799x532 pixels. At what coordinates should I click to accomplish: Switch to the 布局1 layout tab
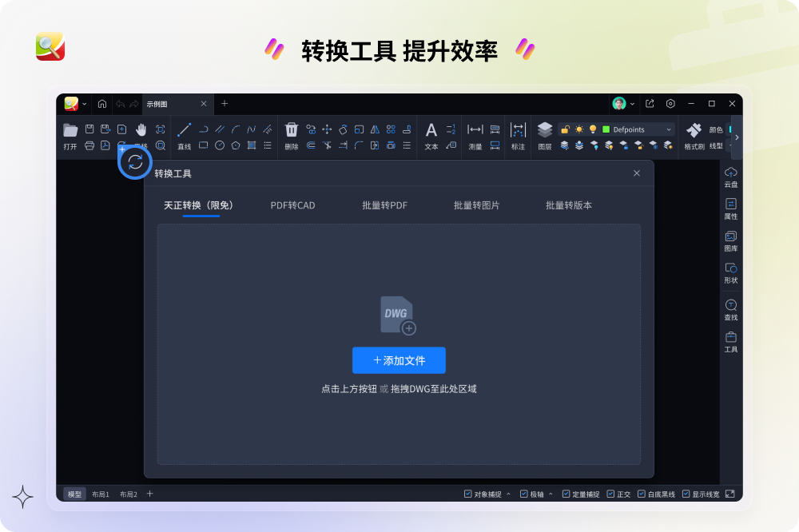pos(99,494)
